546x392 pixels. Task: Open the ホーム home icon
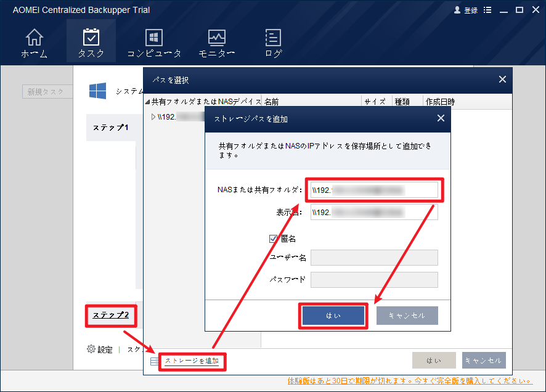34,38
